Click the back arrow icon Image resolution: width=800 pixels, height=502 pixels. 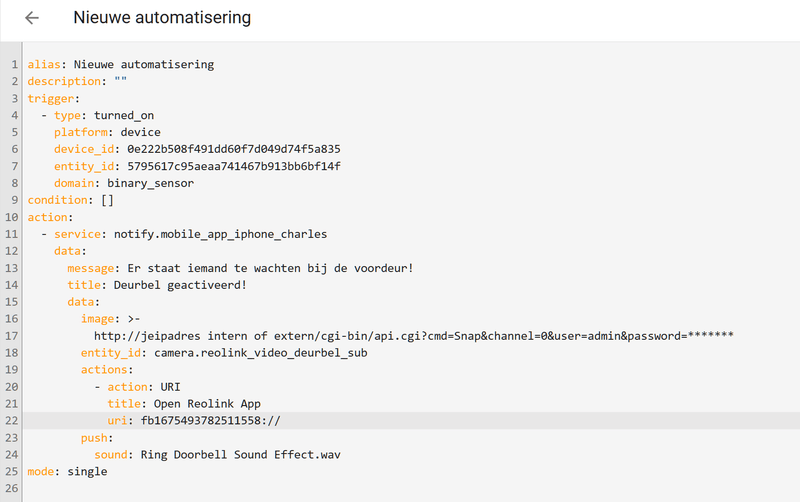32,18
